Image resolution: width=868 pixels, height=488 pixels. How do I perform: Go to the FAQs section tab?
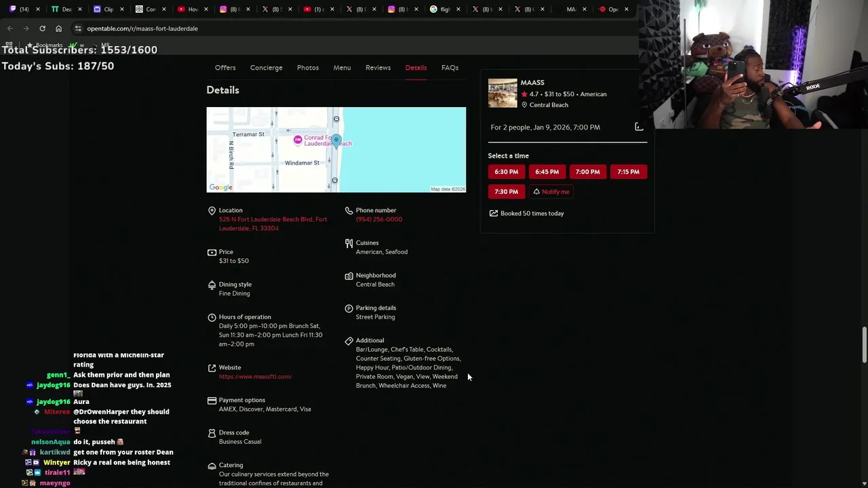(450, 68)
